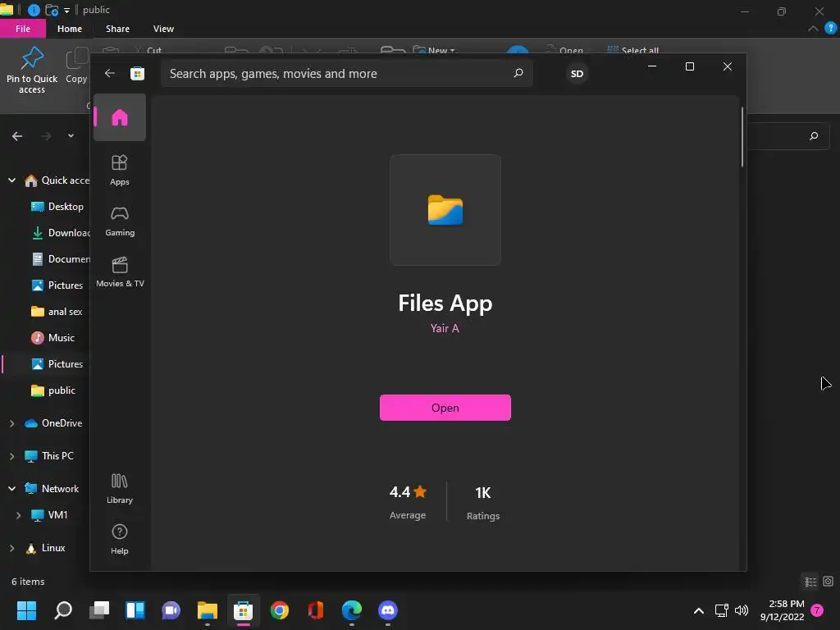
Task: Open recent locations dropdown in Explorer
Action: pos(71,136)
